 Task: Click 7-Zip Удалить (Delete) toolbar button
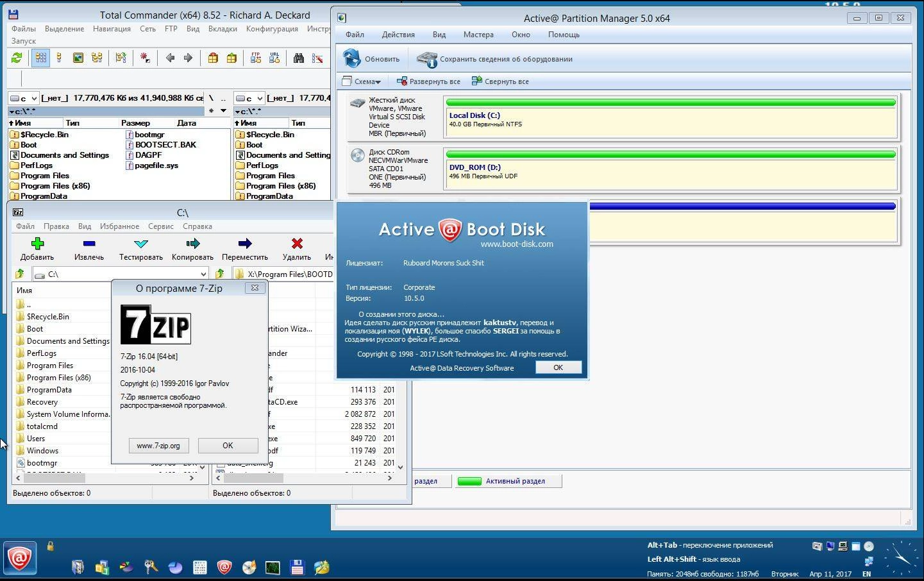click(x=297, y=249)
